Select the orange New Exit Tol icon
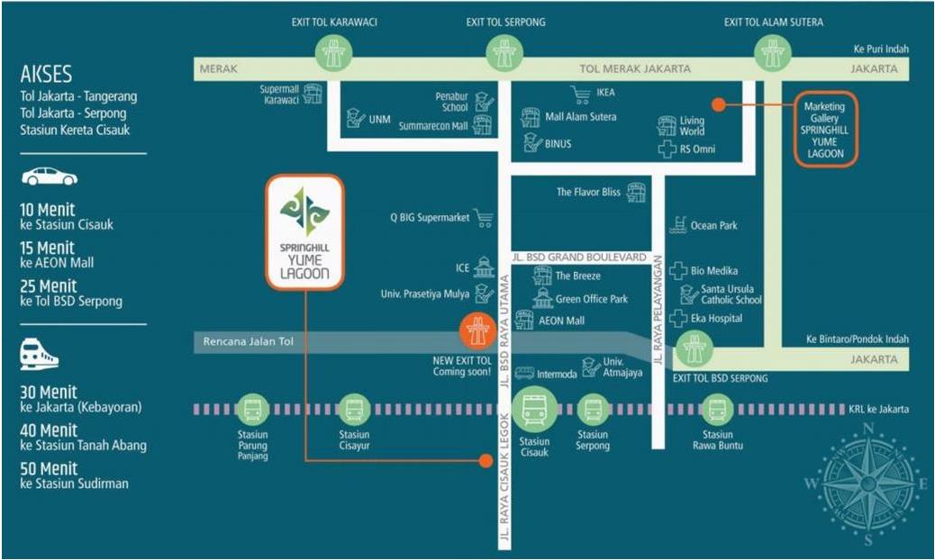The image size is (935, 560). [x=477, y=331]
